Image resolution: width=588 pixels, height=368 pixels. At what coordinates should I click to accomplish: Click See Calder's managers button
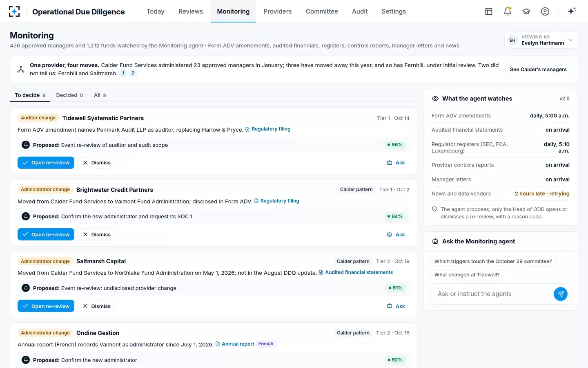[538, 70]
